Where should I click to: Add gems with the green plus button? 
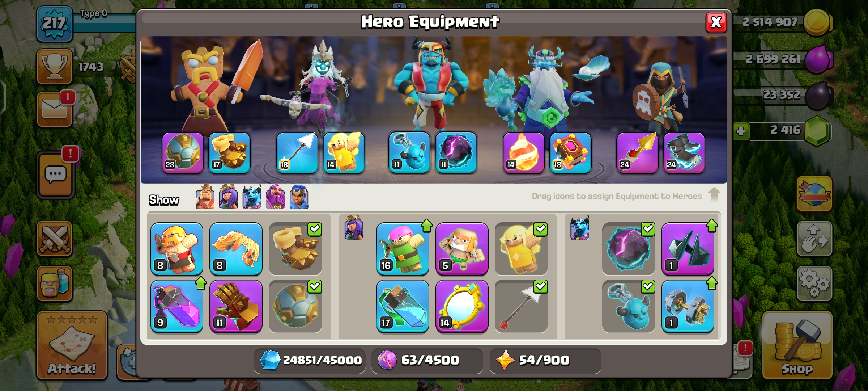(741, 131)
